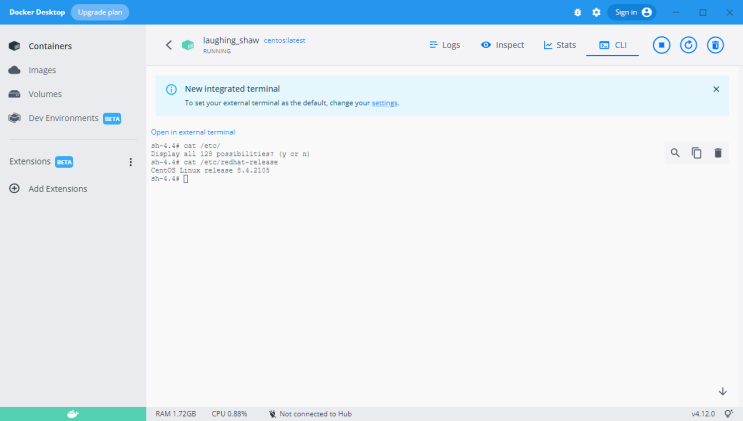Open the Volumes section

(x=45, y=94)
